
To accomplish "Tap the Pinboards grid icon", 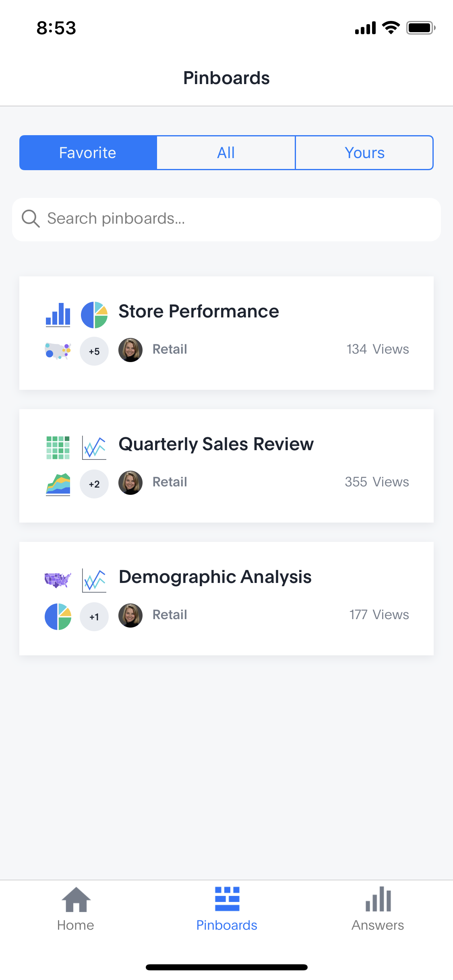I will pos(227,899).
